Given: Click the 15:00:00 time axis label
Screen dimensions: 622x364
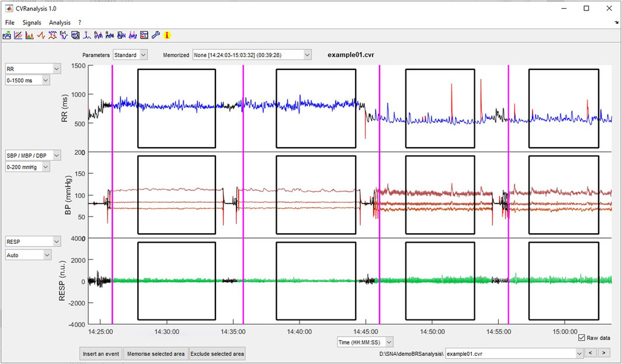Looking at the screenshot, I should 565,331.
